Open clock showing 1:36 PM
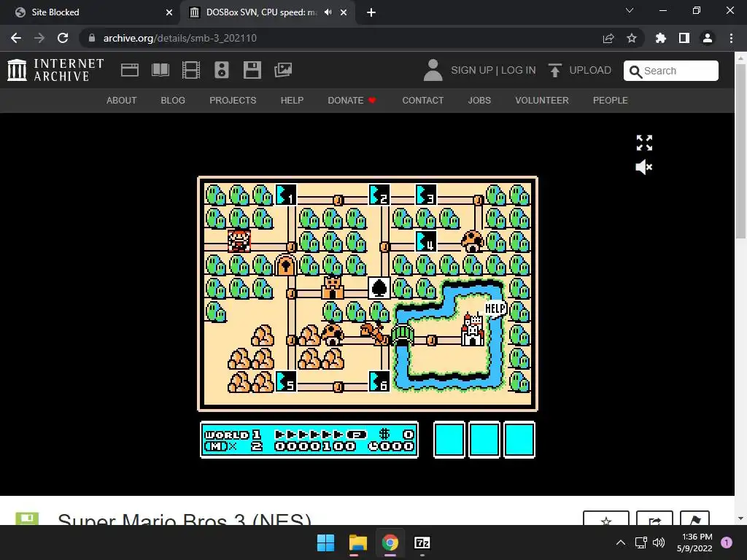The width and height of the screenshot is (747, 560). pyautogui.click(x=694, y=542)
